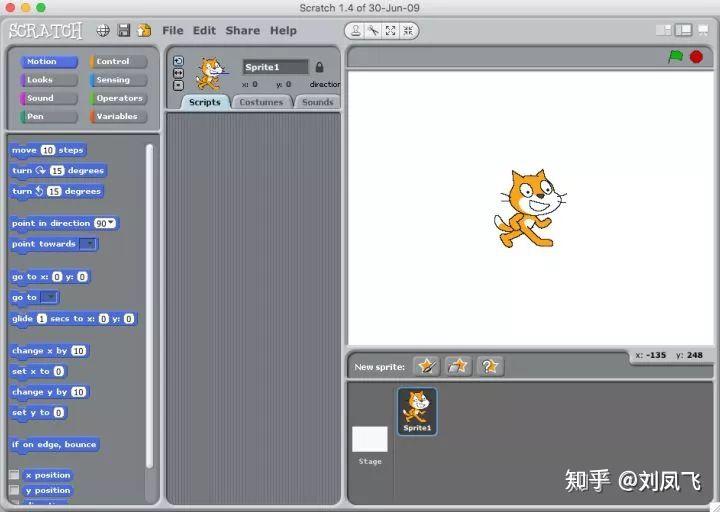Viewport: 720px width, 512px height.
Task: Toggle the sprite lock icon
Action: (x=320, y=67)
